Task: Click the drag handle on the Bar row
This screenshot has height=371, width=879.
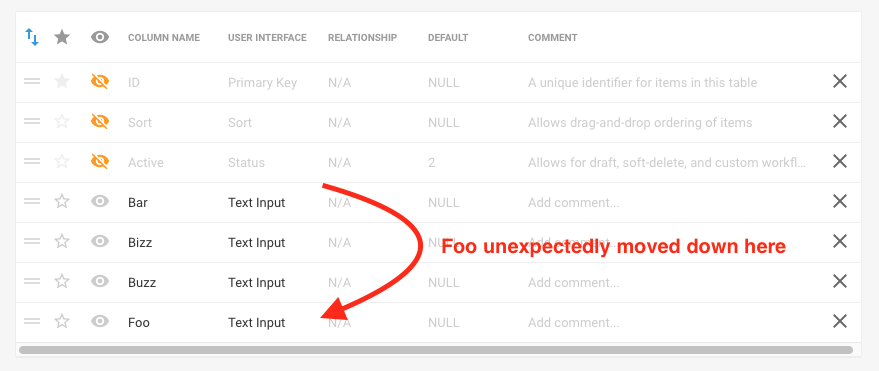Action: 32,201
